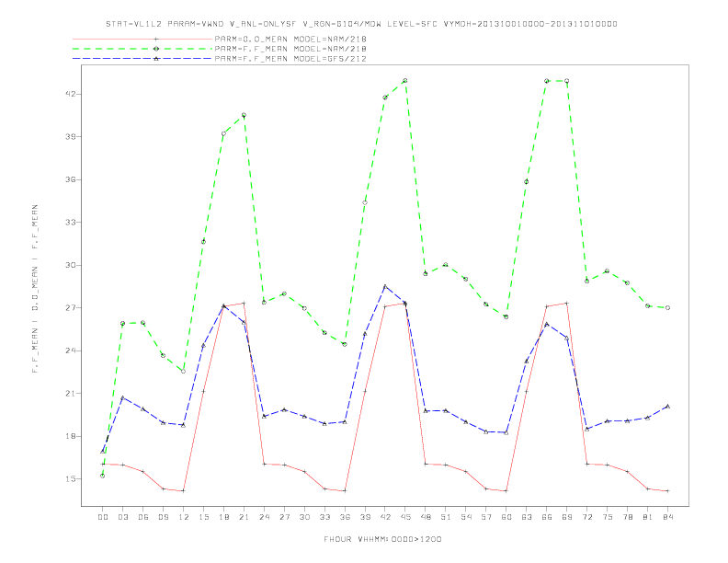Click y-axis tick value 36

pos(70,179)
